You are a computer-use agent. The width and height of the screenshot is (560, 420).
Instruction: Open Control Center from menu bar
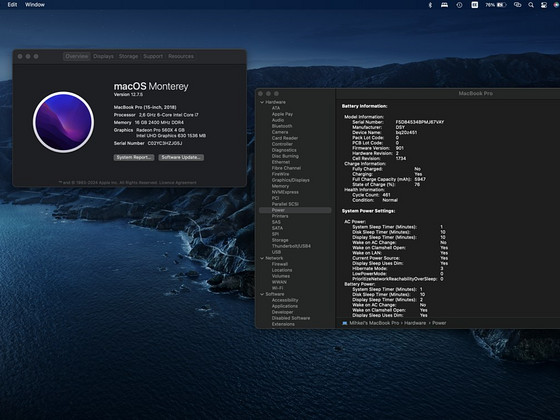[544, 5]
